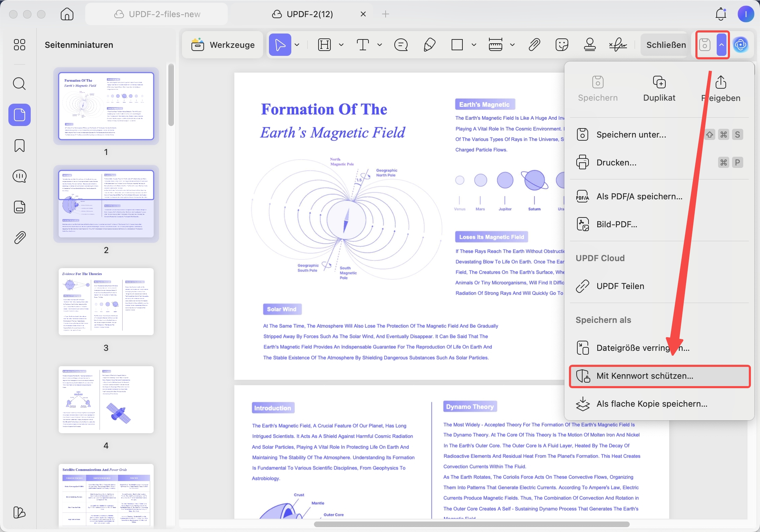Image resolution: width=760 pixels, height=532 pixels.
Task: Open the UPDF AI assistant icon
Action: click(741, 45)
